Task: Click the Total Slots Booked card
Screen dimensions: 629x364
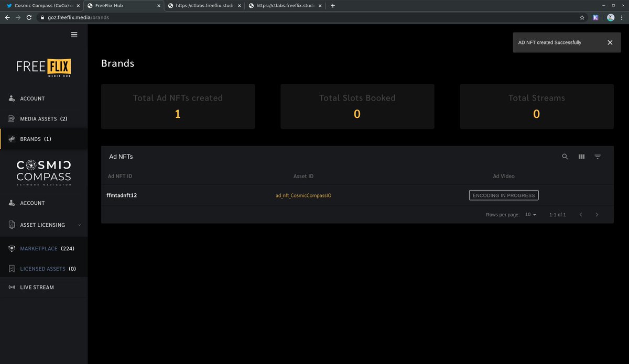Action: click(357, 106)
